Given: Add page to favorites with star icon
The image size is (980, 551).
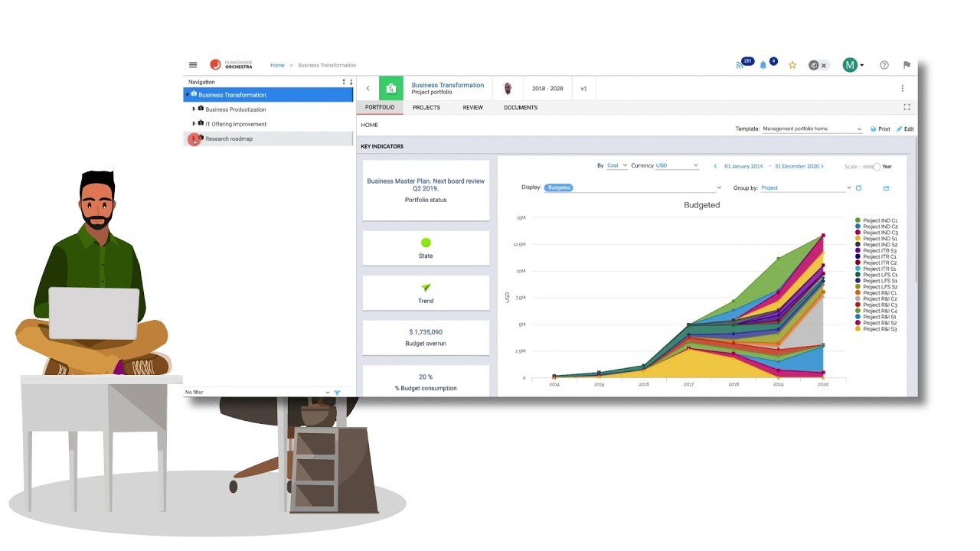Looking at the screenshot, I should click(x=792, y=65).
